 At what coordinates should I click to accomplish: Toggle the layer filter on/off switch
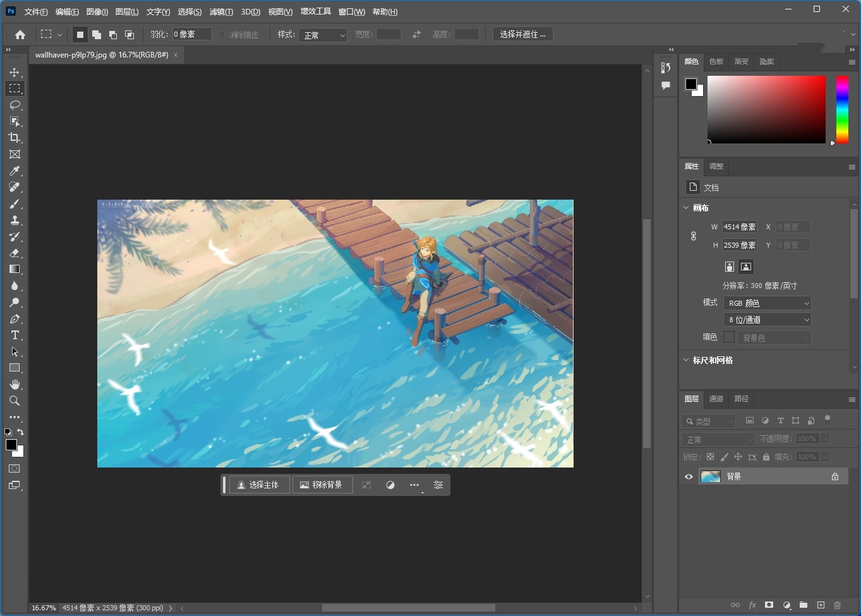coord(828,420)
